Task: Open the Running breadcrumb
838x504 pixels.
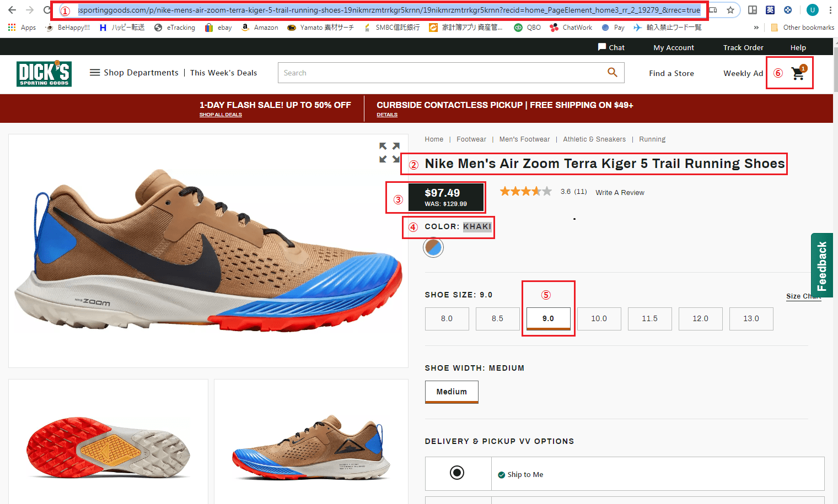Action: [x=652, y=139]
